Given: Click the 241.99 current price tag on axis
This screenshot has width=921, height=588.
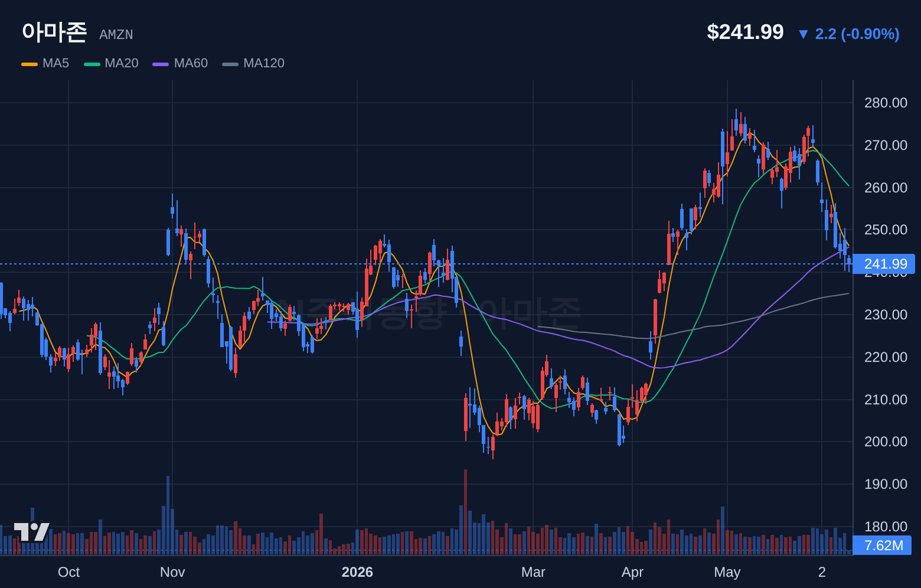Looking at the screenshot, I should coord(883,264).
